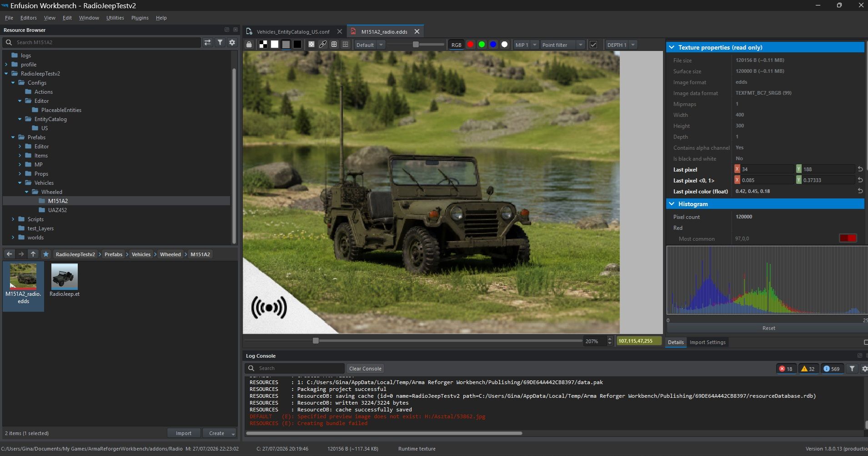Toggle the red channel display
This screenshot has width=868, height=456.
pos(471,45)
